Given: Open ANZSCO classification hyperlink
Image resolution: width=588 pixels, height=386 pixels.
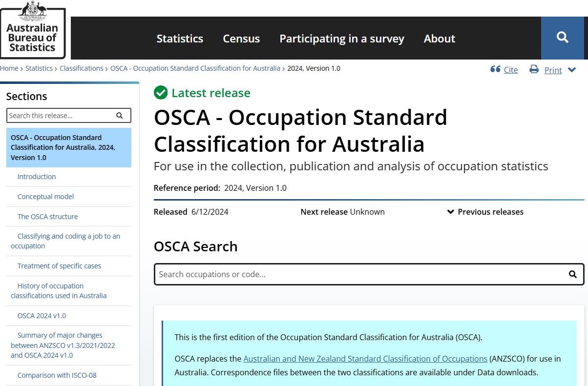Looking at the screenshot, I should point(365,359).
